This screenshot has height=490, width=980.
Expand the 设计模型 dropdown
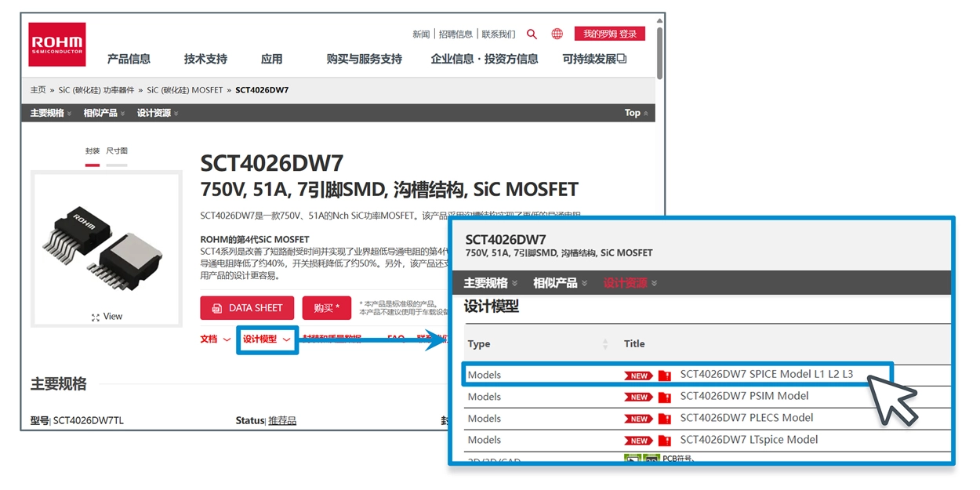click(267, 339)
